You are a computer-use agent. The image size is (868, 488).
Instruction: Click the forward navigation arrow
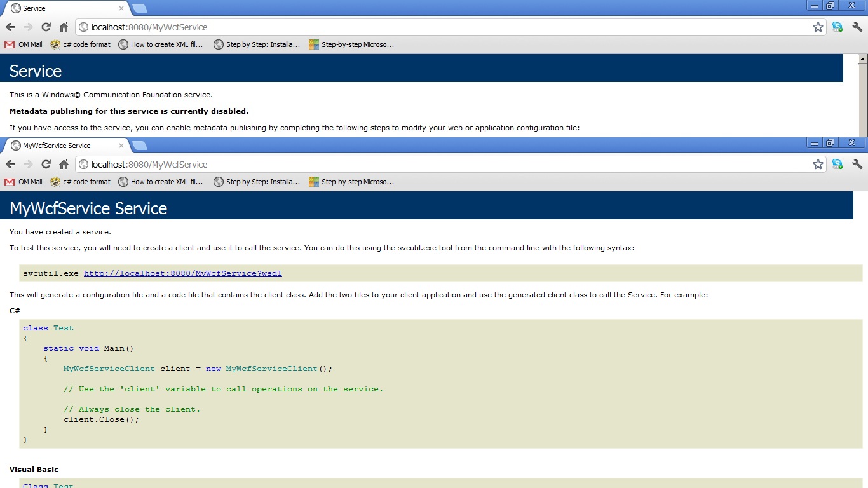[x=28, y=164]
